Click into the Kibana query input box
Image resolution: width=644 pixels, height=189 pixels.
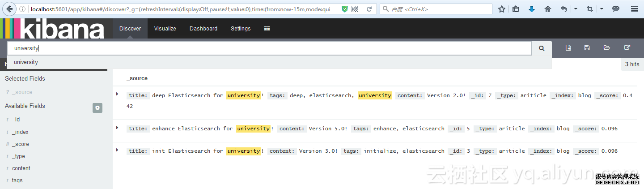point(268,48)
